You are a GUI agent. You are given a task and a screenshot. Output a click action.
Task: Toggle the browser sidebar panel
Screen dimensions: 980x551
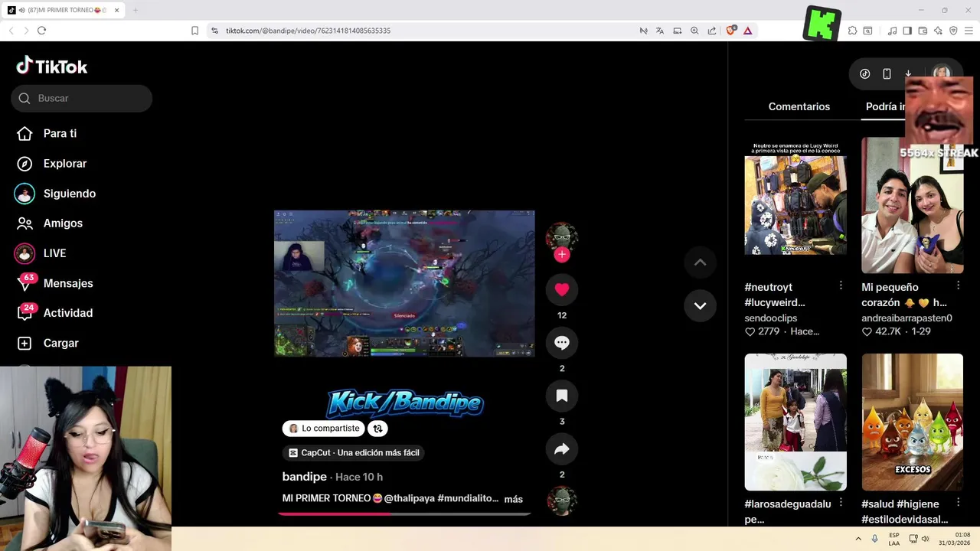point(907,31)
